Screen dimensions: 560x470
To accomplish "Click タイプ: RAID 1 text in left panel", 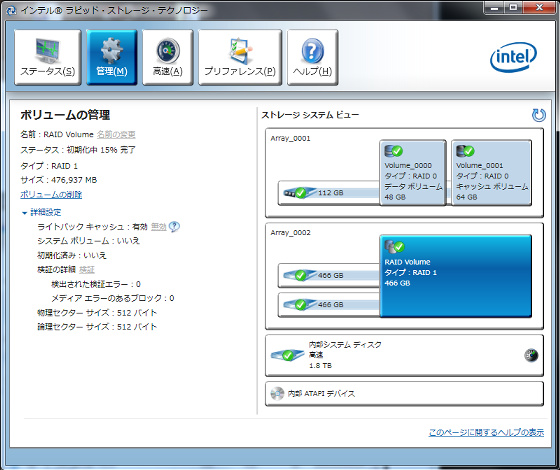I will (x=49, y=166).
